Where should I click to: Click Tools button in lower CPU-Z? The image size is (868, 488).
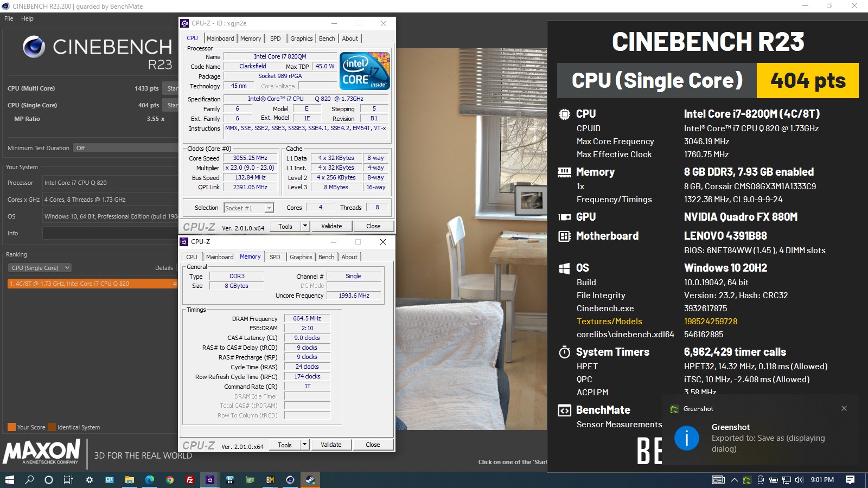pos(285,445)
